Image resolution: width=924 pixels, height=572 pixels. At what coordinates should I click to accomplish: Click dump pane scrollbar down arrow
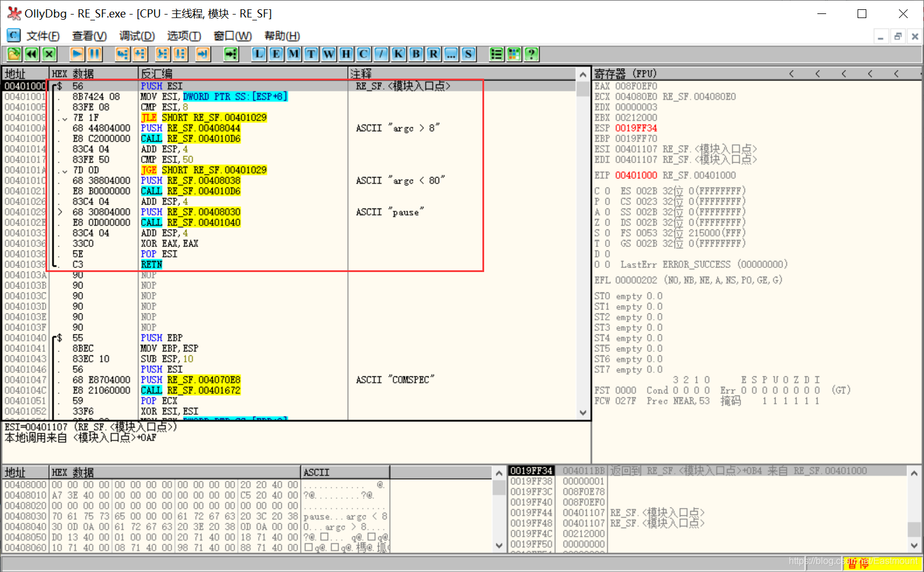coord(499,546)
